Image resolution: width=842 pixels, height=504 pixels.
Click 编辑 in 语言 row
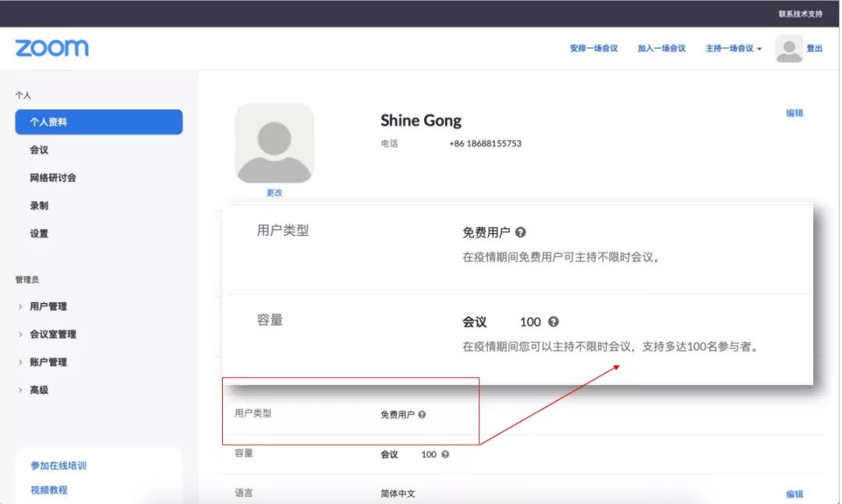[794, 494]
